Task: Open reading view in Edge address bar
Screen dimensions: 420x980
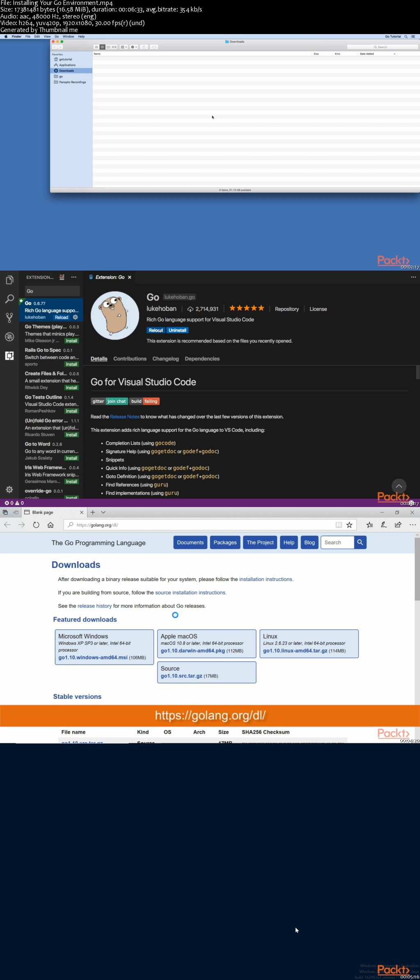Action: [x=339, y=525]
